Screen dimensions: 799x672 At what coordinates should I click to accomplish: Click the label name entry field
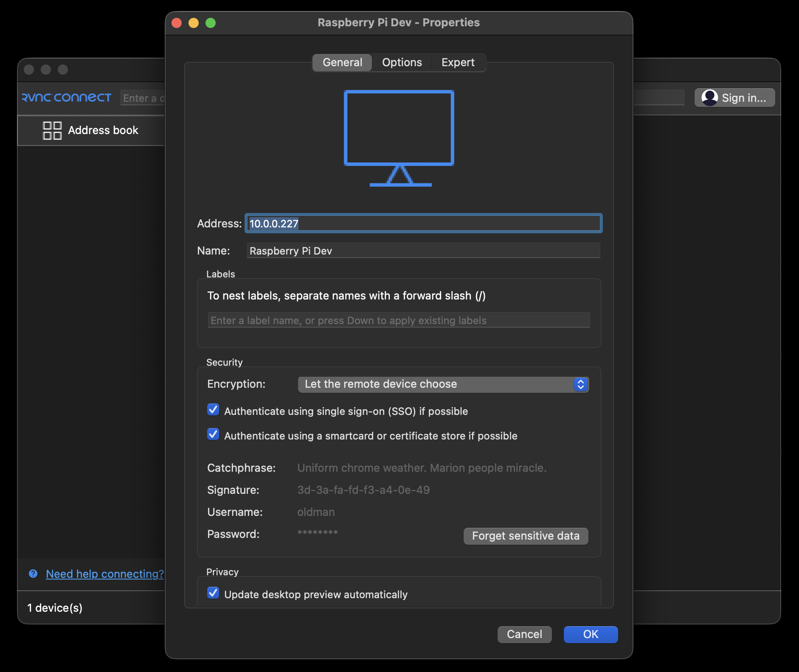point(398,320)
